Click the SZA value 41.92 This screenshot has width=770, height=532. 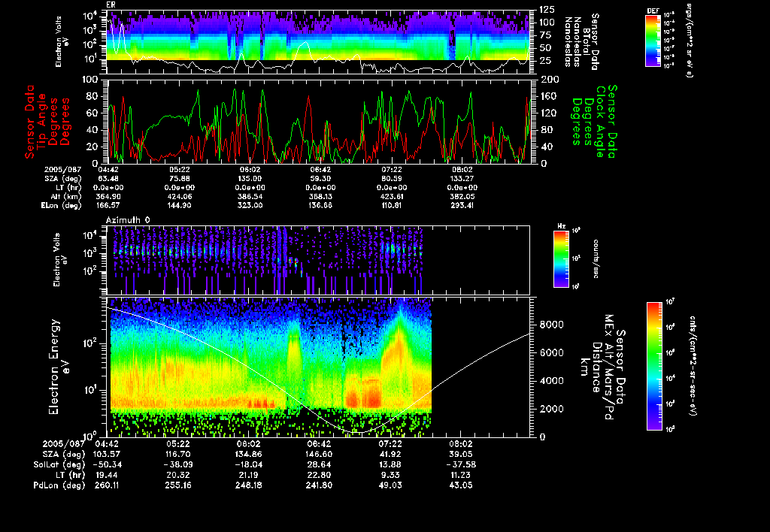pyautogui.click(x=390, y=455)
